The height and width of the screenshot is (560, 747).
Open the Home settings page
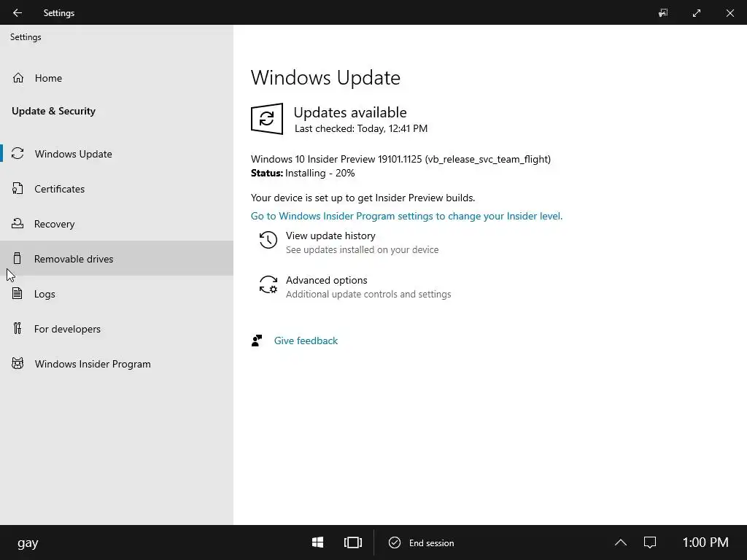[117, 77]
